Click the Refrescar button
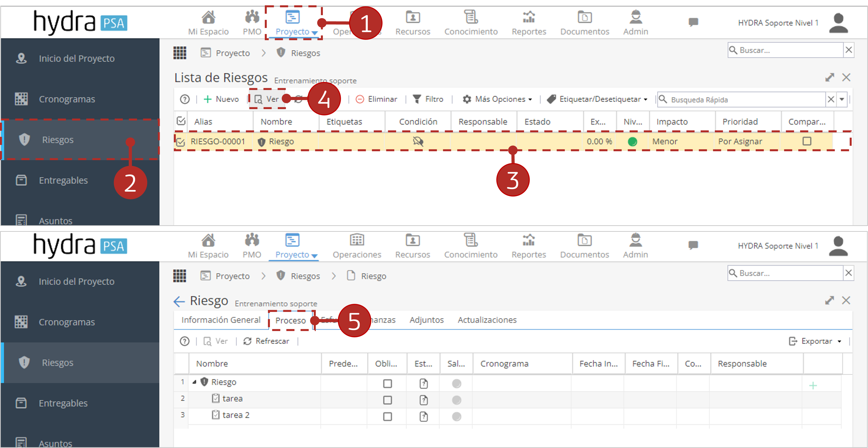This screenshot has height=448, width=868. point(266,341)
